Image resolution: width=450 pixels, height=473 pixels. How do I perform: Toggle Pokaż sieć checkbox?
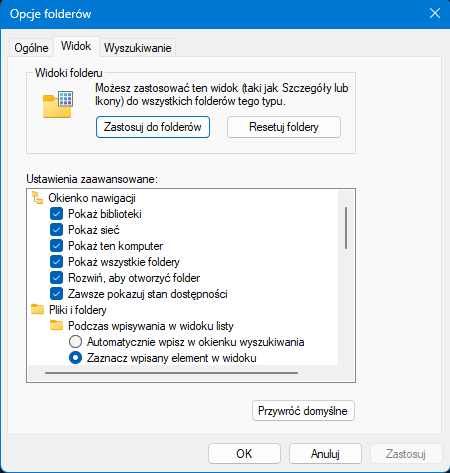tap(56, 230)
